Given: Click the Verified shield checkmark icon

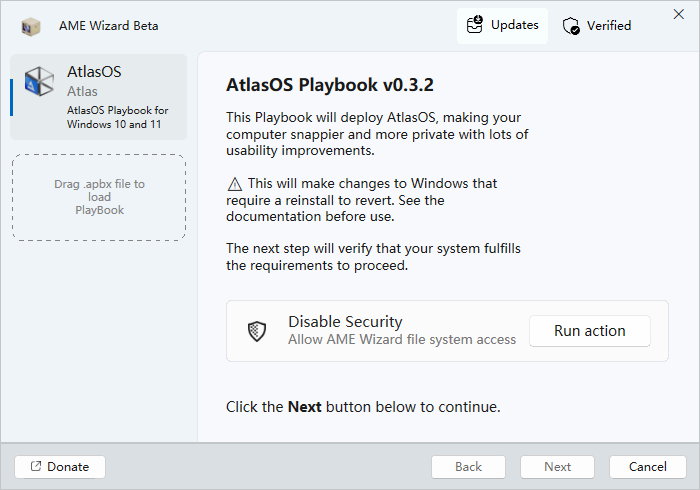Looking at the screenshot, I should pos(571,26).
